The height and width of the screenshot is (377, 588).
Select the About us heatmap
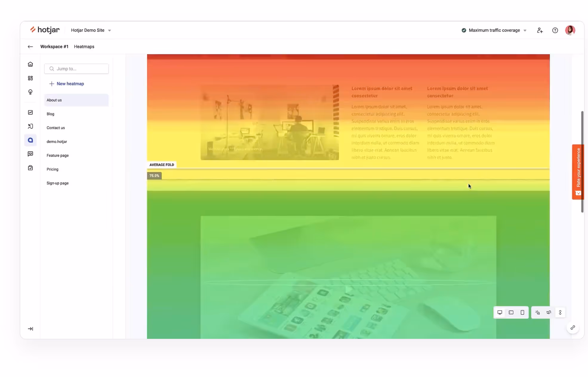(x=76, y=100)
